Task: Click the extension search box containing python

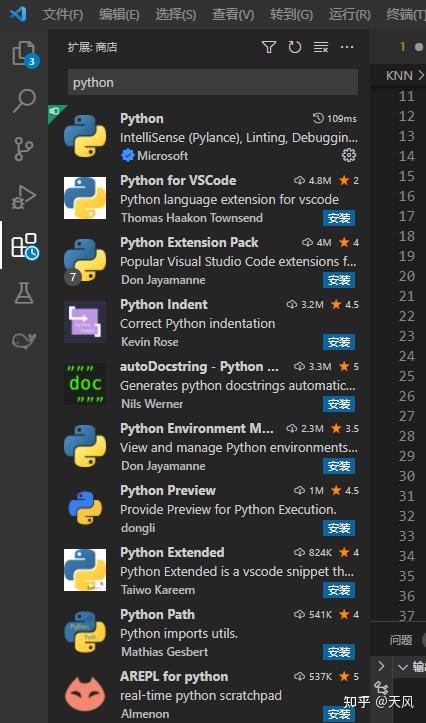Action: (213, 83)
